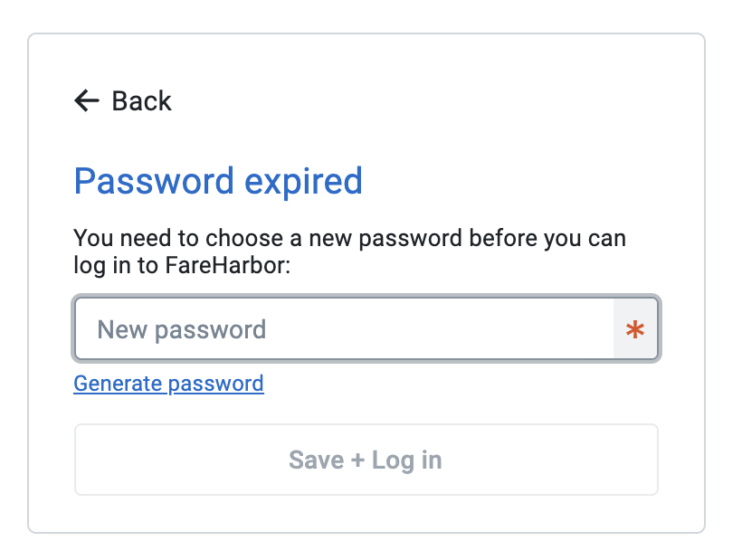The image size is (742, 560).
Task: Click the underlined Generate password text
Action: (x=168, y=383)
